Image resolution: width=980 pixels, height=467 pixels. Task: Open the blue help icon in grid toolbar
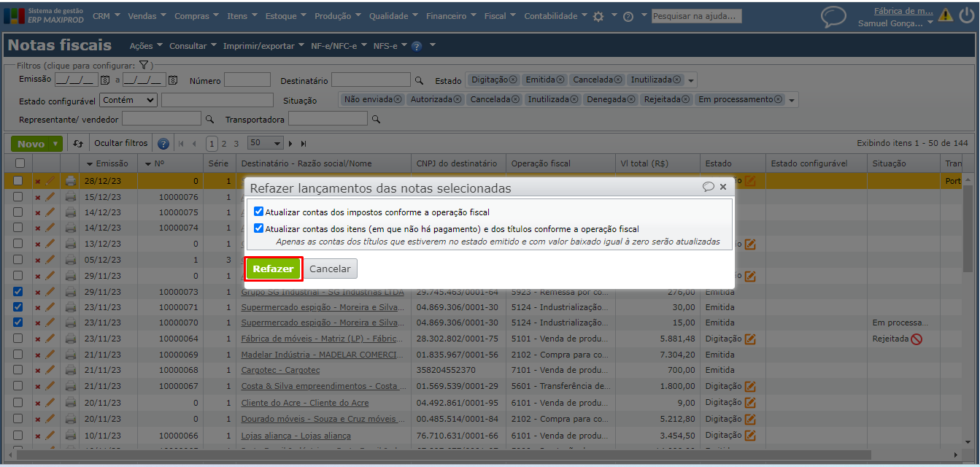[163, 144]
